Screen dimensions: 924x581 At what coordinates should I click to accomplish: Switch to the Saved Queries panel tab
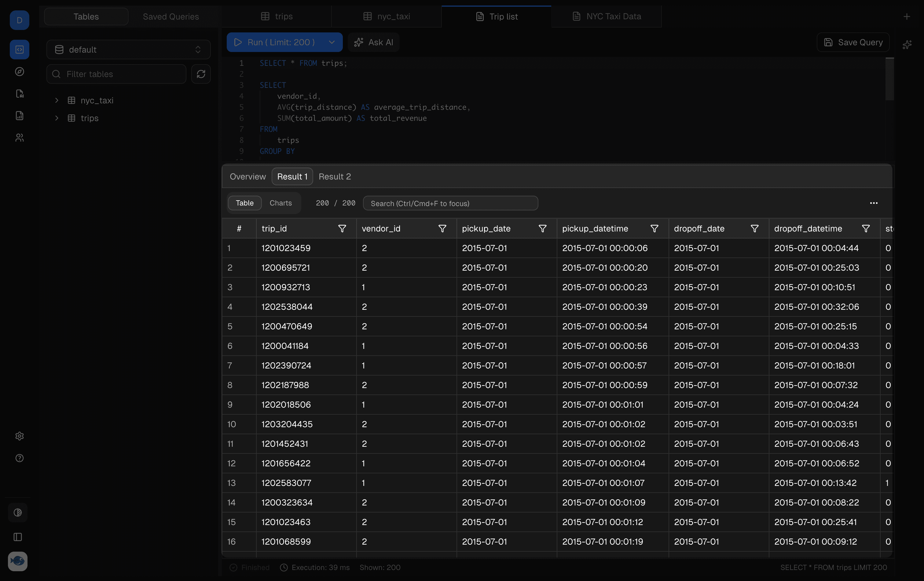click(171, 17)
